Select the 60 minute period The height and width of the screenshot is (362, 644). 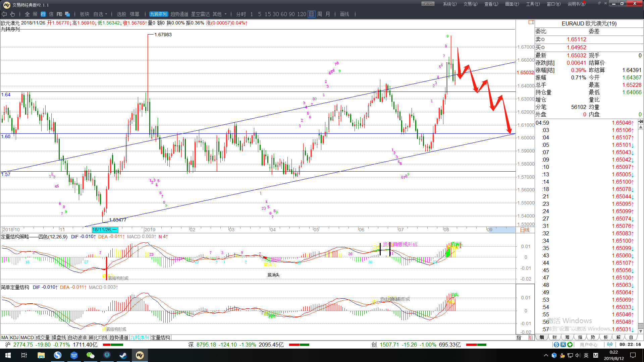[284, 14]
